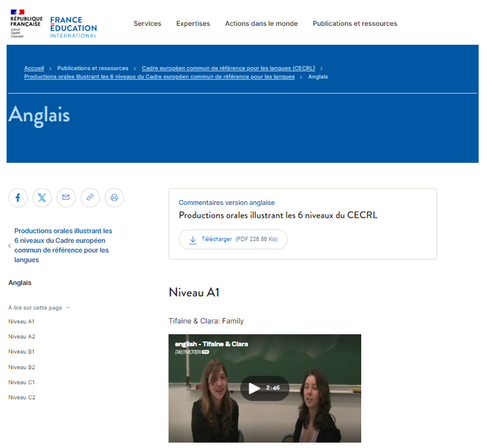Share page on X (Twitter) icon
Image resolution: width=487 pixels, height=448 pixels.
(x=42, y=198)
